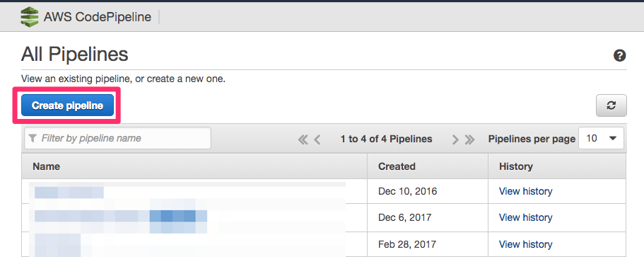The height and width of the screenshot is (257, 644).
Task: Go to first page of pipelines
Action: [x=303, y=139]
